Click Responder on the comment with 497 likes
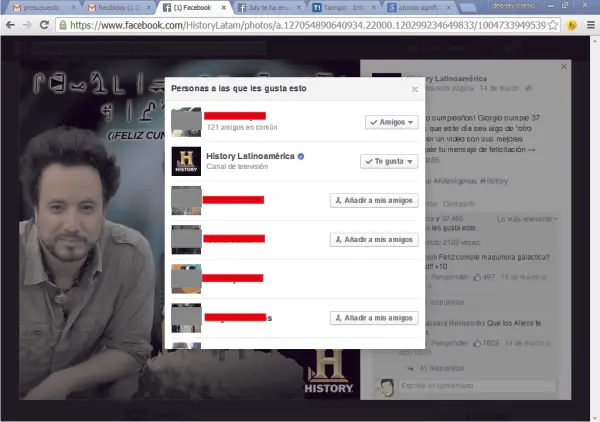The height and width of the screenshot is (422, 600). click(449, 277)
